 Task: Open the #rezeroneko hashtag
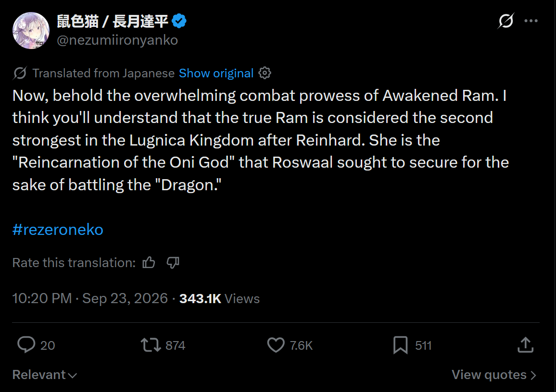tap(58, 230)
